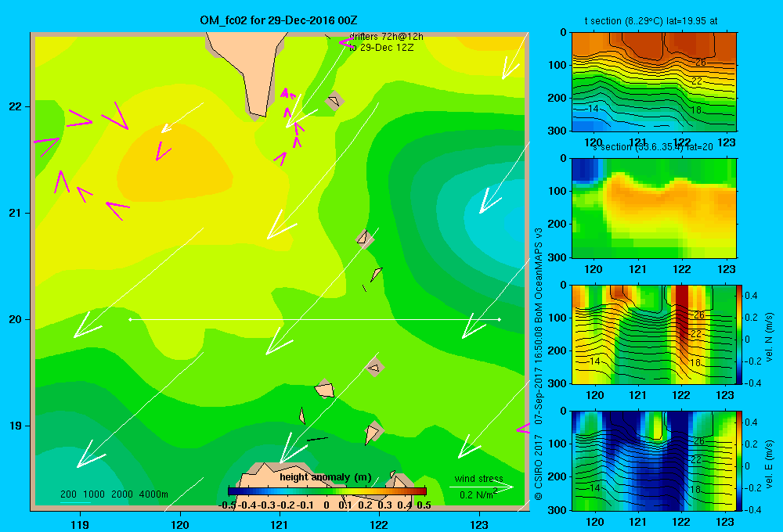Viewport: 783px width, 532px height.
Task: Click latitude label 19 on the main map axis
Action: tap(16, 426)
